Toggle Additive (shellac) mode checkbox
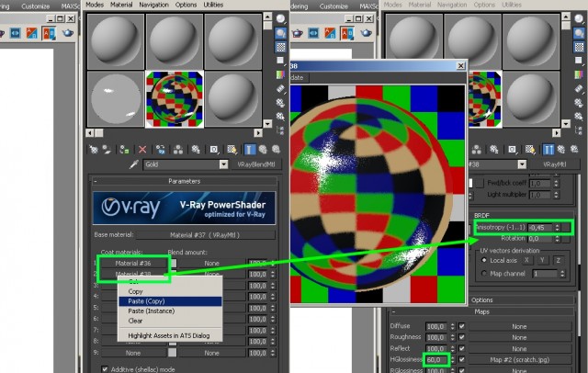Image resolution: width=588 pixels, height=373 pixels. coord(105,369)
